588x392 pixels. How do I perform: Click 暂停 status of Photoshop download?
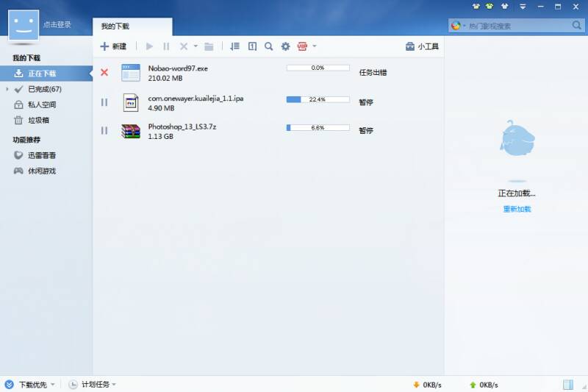point(366,130)
